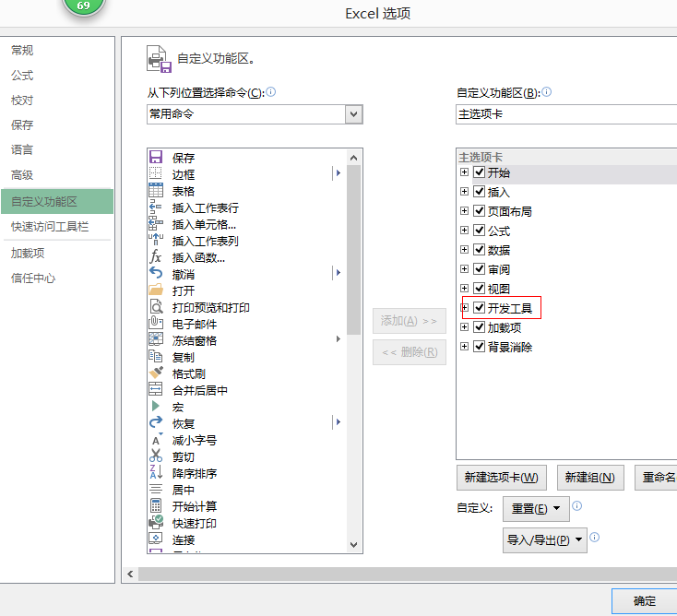This screenshot has width=677, height=616.
Task: Select the Insert Function fx icon
Action: (x=156, y=257)
